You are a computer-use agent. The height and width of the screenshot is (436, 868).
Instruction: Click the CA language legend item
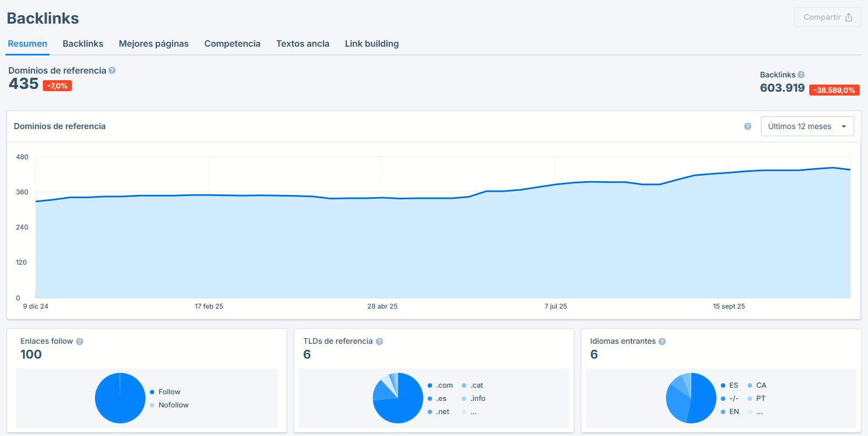point(757,385)
